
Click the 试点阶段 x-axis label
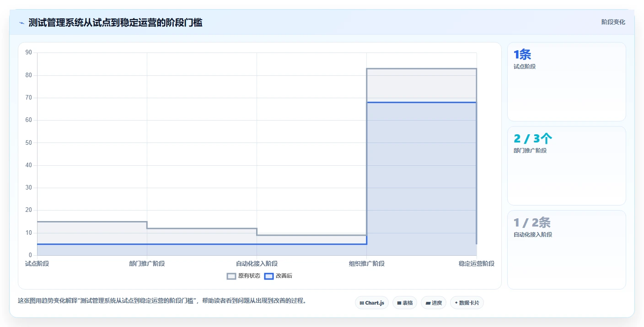37,264
